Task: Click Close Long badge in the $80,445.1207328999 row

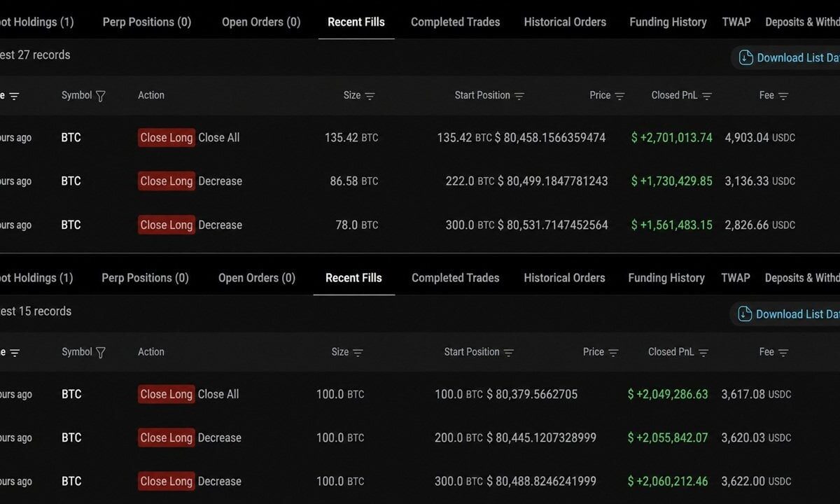Action: click(167, 438)
